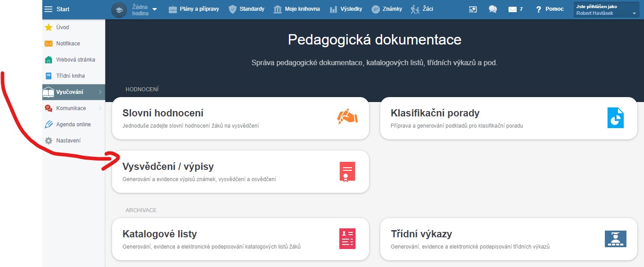Click the hamburger menu icon beside Start

pos(49,9)
